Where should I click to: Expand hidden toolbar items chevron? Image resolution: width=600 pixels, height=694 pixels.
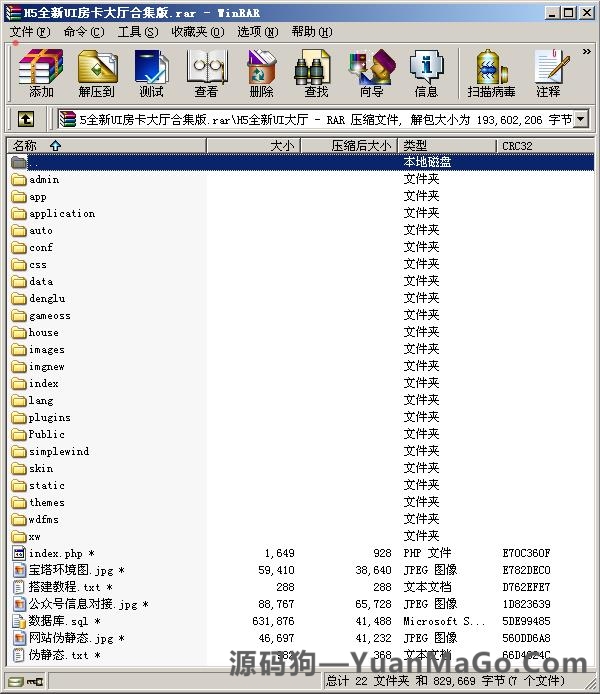pos(587,52)
